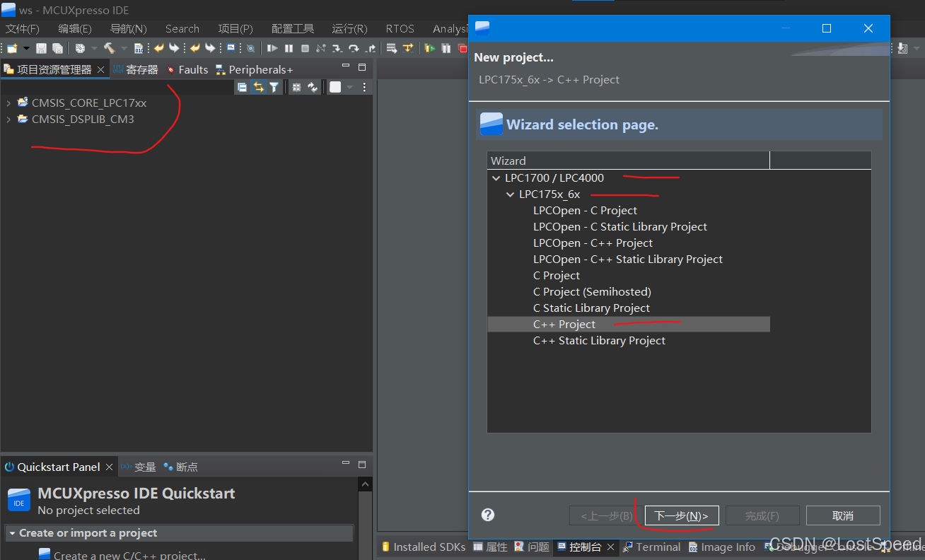Select LPCOpen - C++ Static Library Project
925x560 pixels.
pyautogui.click(x=628, y=259)
